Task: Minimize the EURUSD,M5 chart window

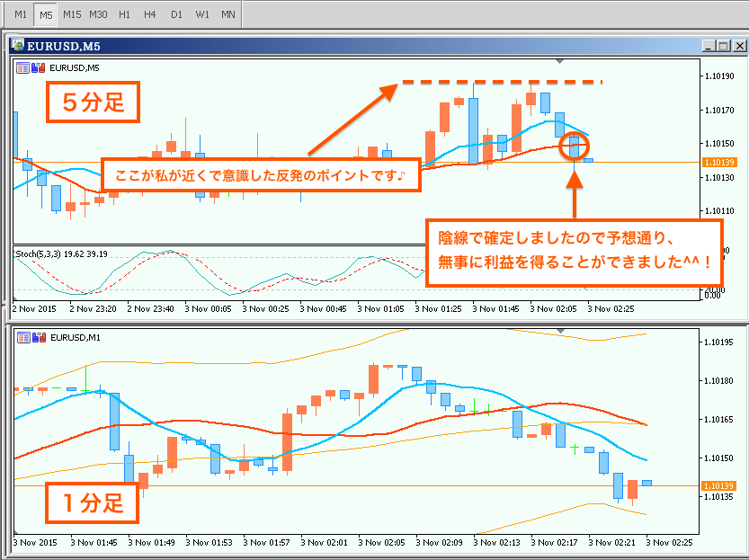Action: pyautogui.click(x=710, y=46)
